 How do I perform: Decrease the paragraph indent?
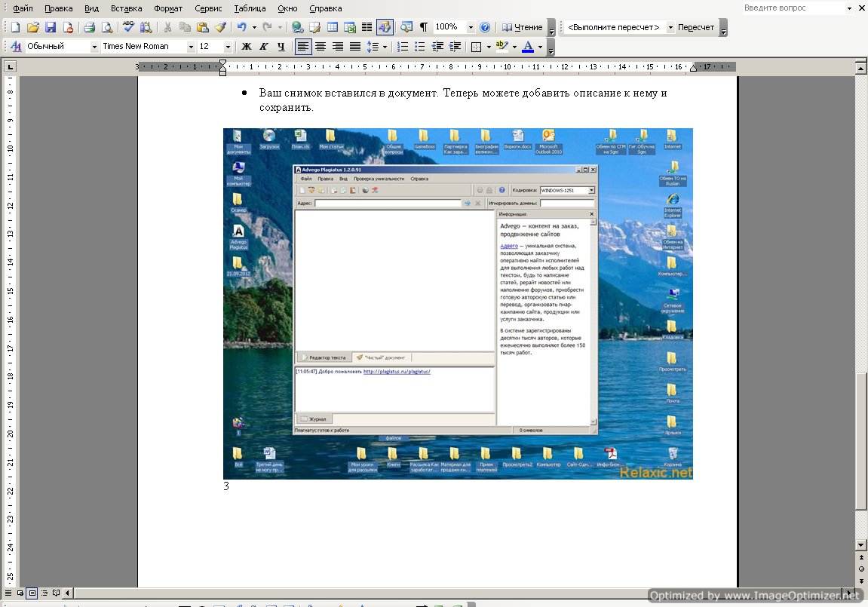pyautogui.click(x=437, y=47)
